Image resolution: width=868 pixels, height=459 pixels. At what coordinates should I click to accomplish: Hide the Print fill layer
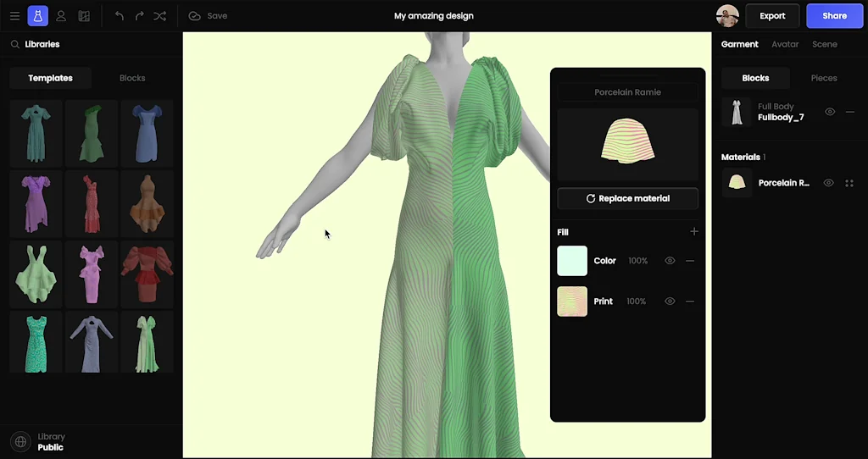pos(670,301)
